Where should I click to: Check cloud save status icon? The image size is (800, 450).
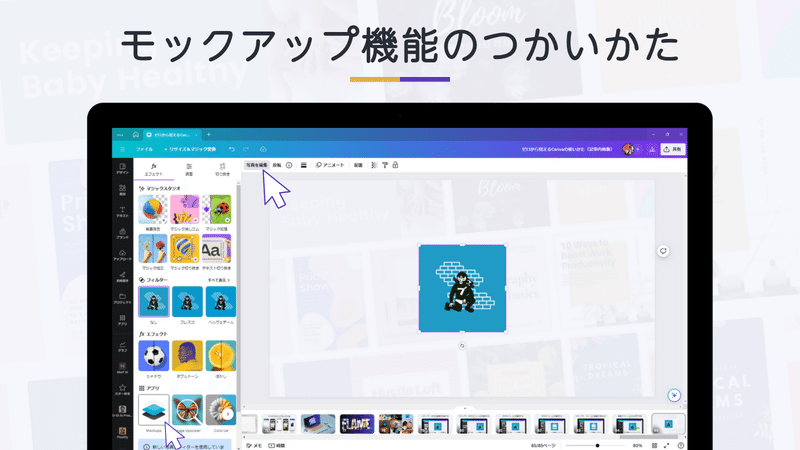[x=263, y=149]
